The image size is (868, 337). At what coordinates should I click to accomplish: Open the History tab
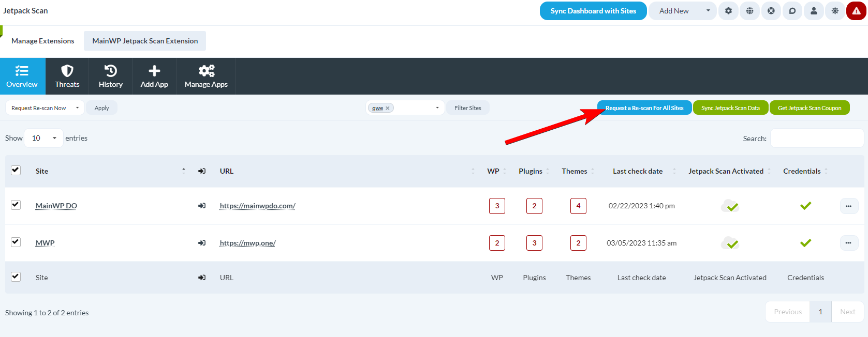[111, 76]
